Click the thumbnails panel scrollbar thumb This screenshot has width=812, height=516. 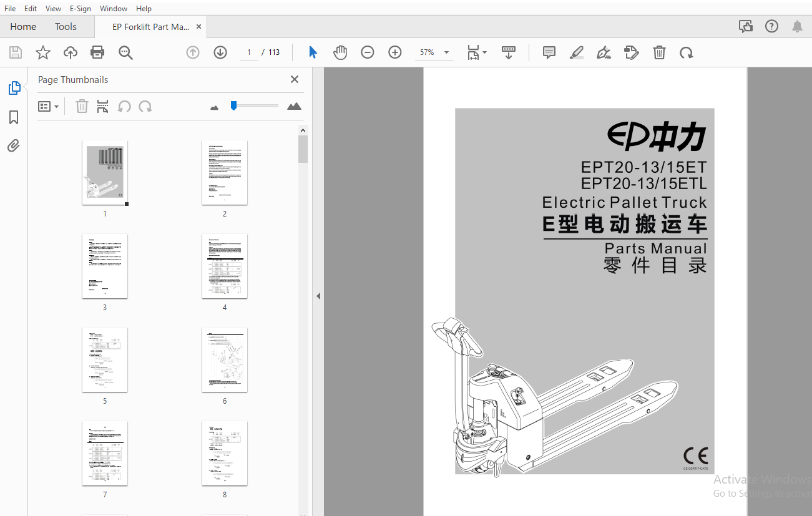pos(303,149)
